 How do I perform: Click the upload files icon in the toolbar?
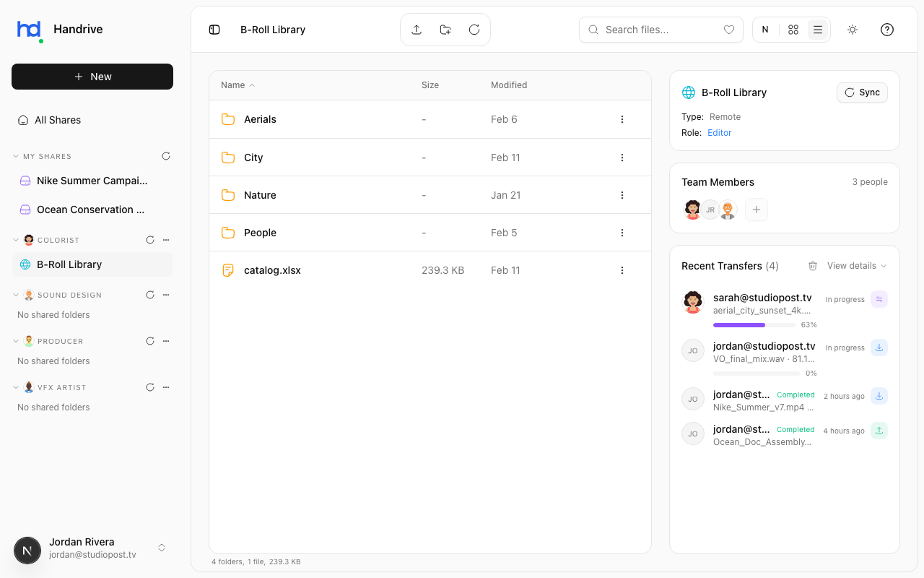click(417, 30)
